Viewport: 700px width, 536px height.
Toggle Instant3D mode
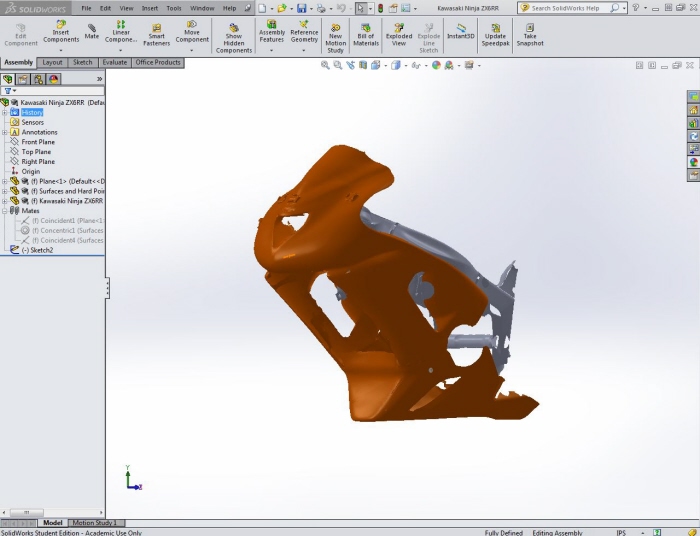click(x=460, y=32)
